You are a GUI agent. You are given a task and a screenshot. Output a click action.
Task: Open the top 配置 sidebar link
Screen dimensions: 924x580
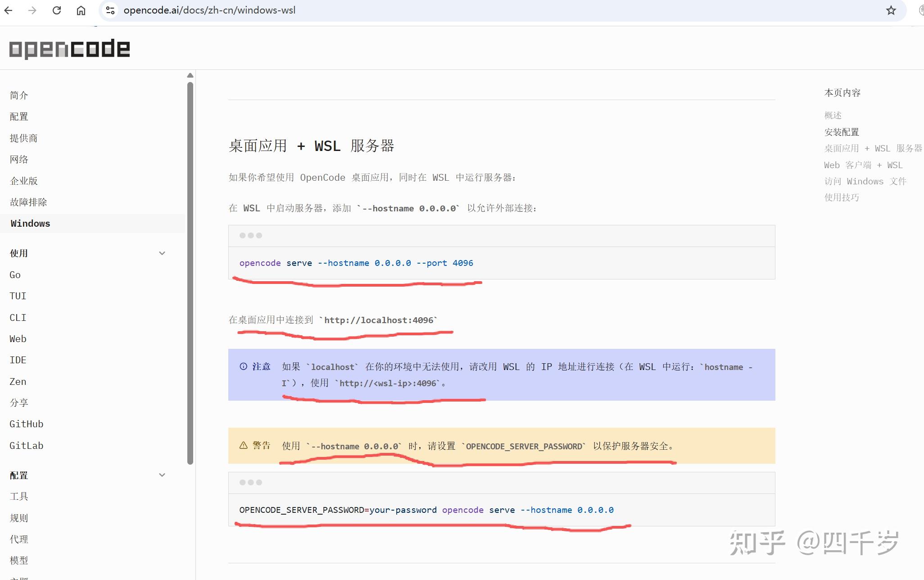pos(19,117)
